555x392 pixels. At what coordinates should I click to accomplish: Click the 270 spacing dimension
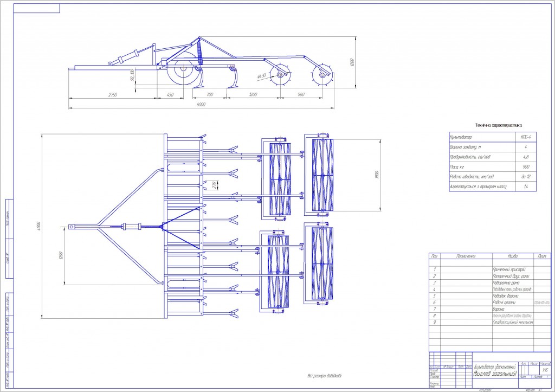point(214,184)
